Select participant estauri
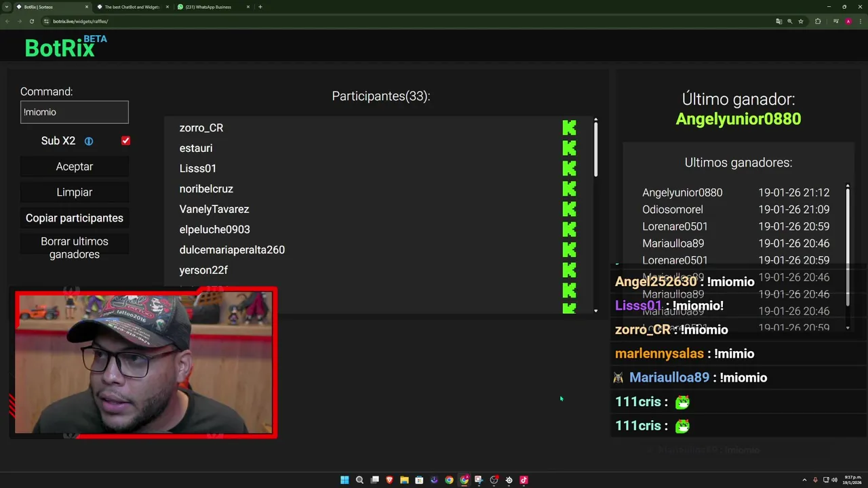This screenshot has width=868, height=488. pos(196,148)
